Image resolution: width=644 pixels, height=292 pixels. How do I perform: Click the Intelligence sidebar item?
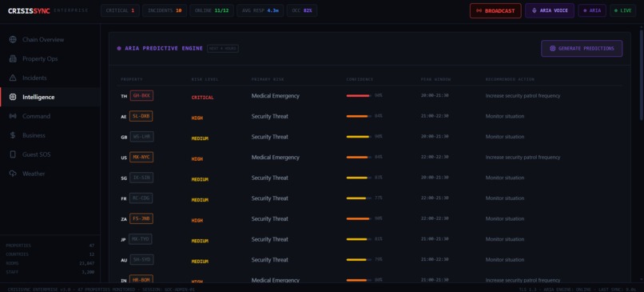pyautogui.click(x=50, y=97)
